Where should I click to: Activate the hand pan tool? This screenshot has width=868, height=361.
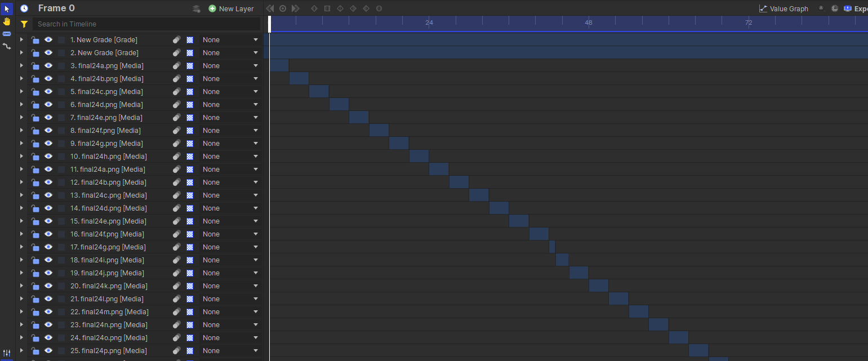(x=7, y=21)
